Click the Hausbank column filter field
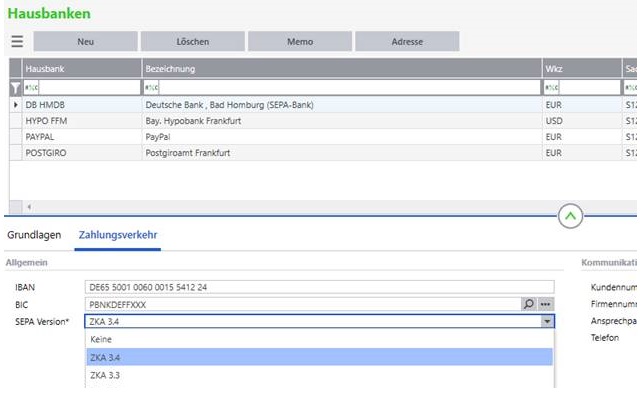 [82, 88]
